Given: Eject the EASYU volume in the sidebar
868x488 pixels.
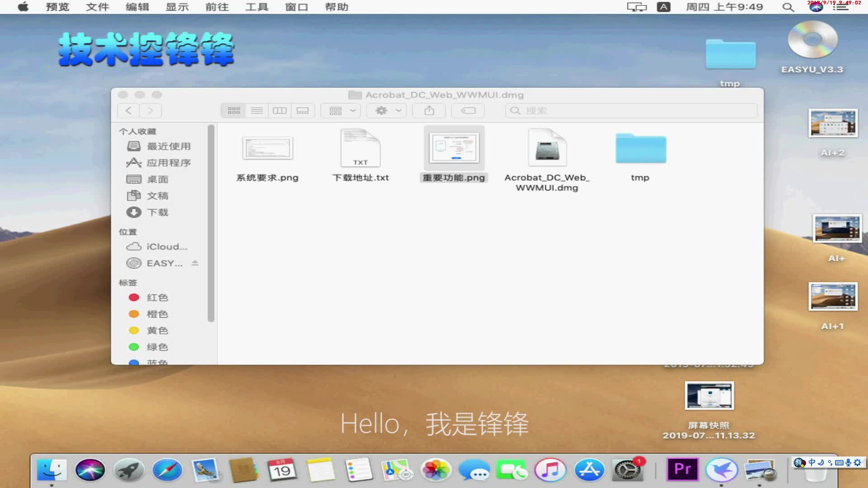Looking at the screenshot, I should coord(194,263).
